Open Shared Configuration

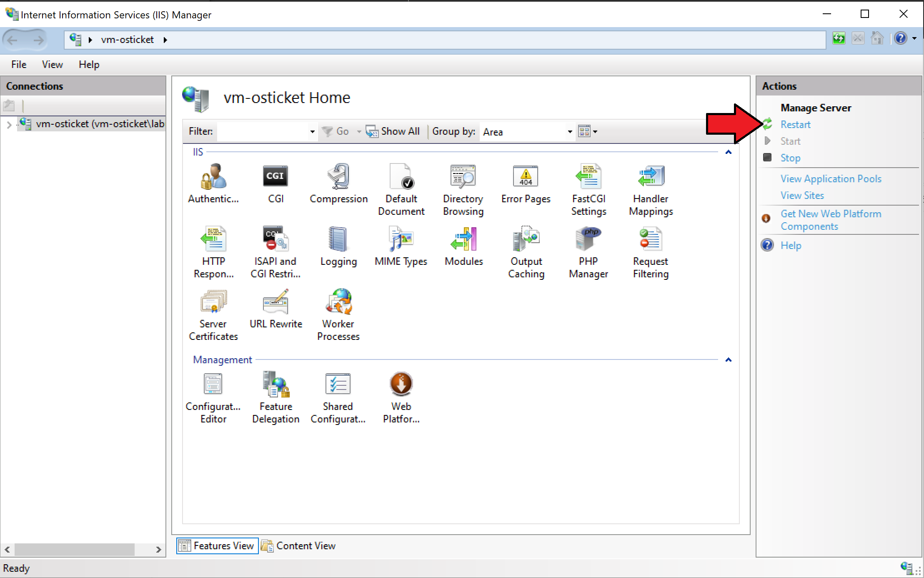click(338, 397)
